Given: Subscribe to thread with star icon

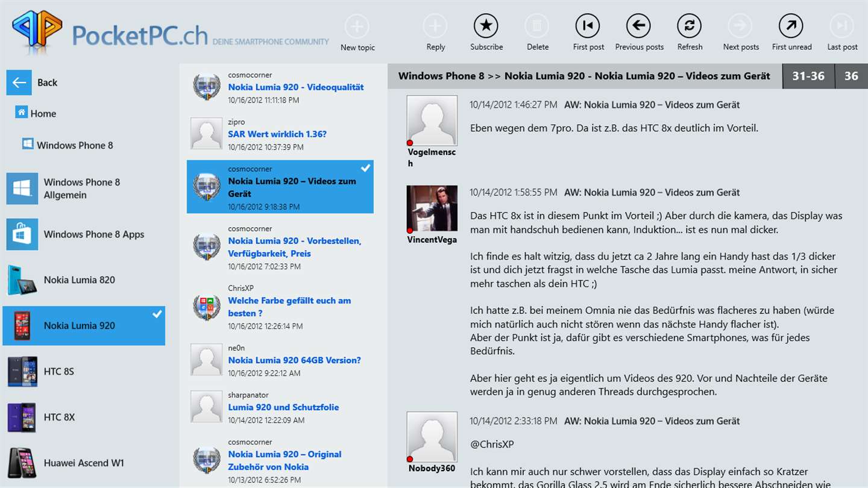Looking at the screenshot, I should [x=486, y=26].
